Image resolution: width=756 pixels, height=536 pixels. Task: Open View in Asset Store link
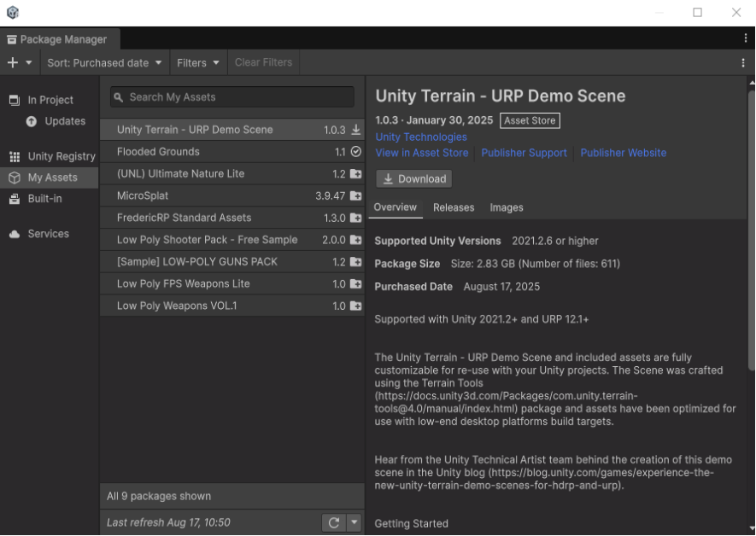point(422,153)
